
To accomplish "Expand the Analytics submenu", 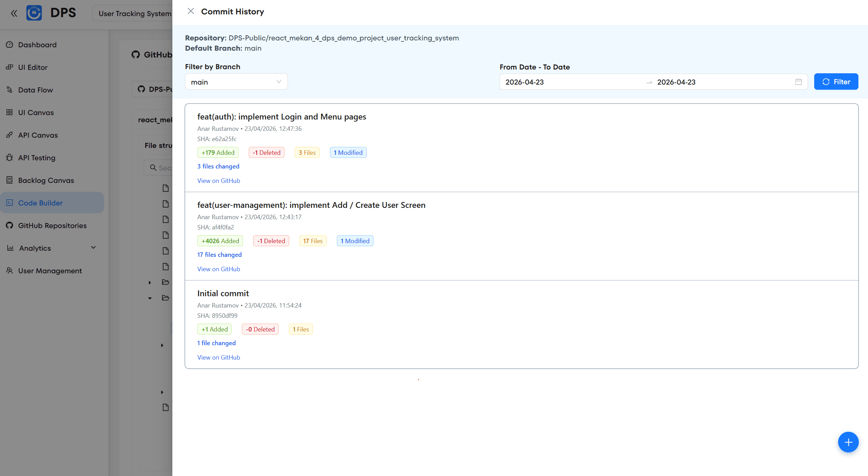I will pos(52,248).
